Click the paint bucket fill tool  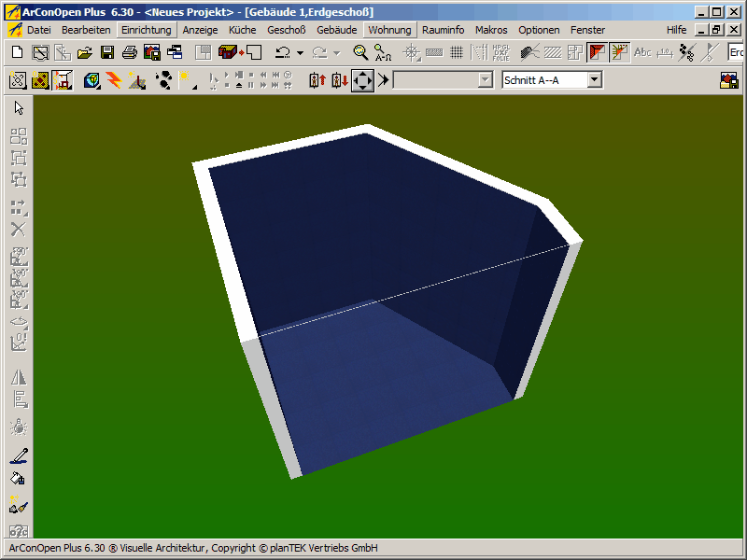coord(19,479)
